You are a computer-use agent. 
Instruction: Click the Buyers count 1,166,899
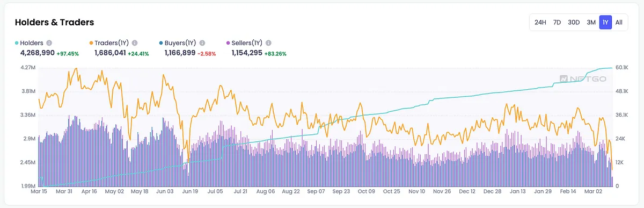point(179,53)
